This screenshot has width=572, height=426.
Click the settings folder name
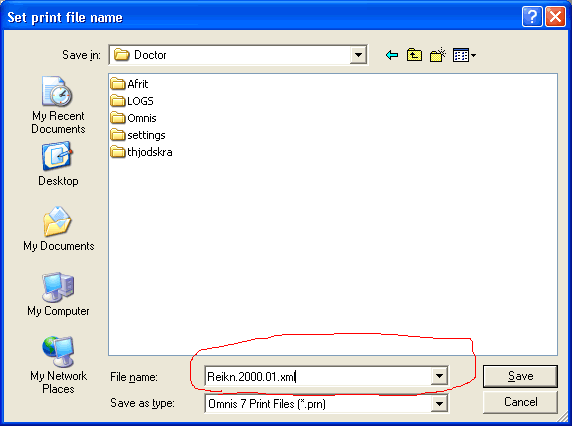(146, 135)
